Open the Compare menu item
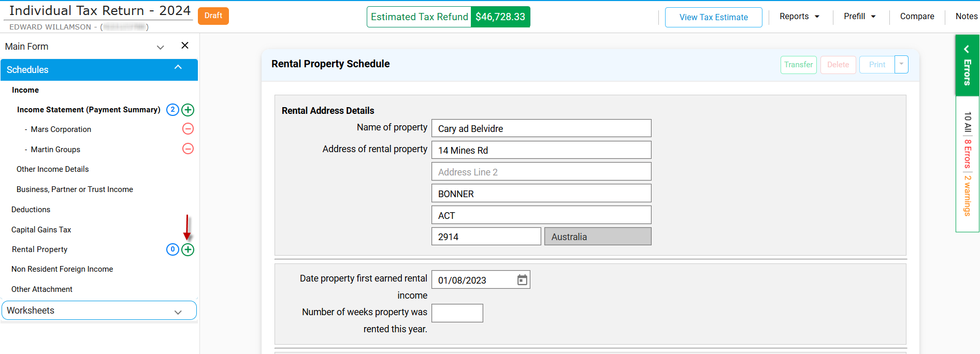980x354 pixels. pos(917,17)
